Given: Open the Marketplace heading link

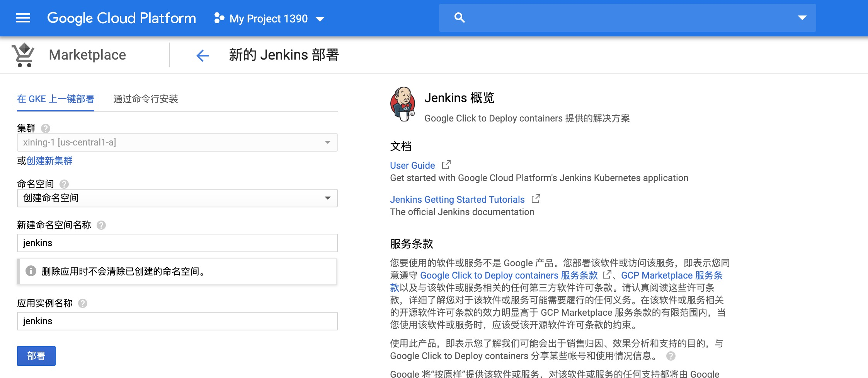Looking at the screenshot, I should click(x=87, y=55).
